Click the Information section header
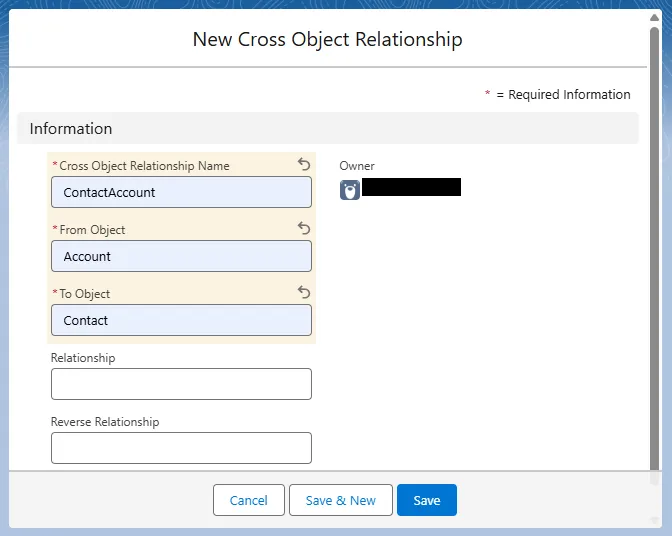The height and width of the screenshot is (536, 672). click(x=71, y=129)
